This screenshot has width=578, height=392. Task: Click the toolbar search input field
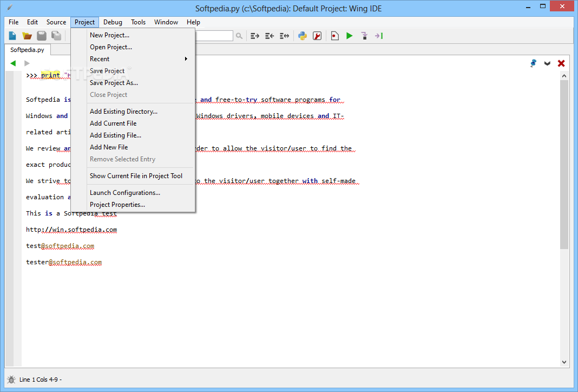(x=214, y=36)
